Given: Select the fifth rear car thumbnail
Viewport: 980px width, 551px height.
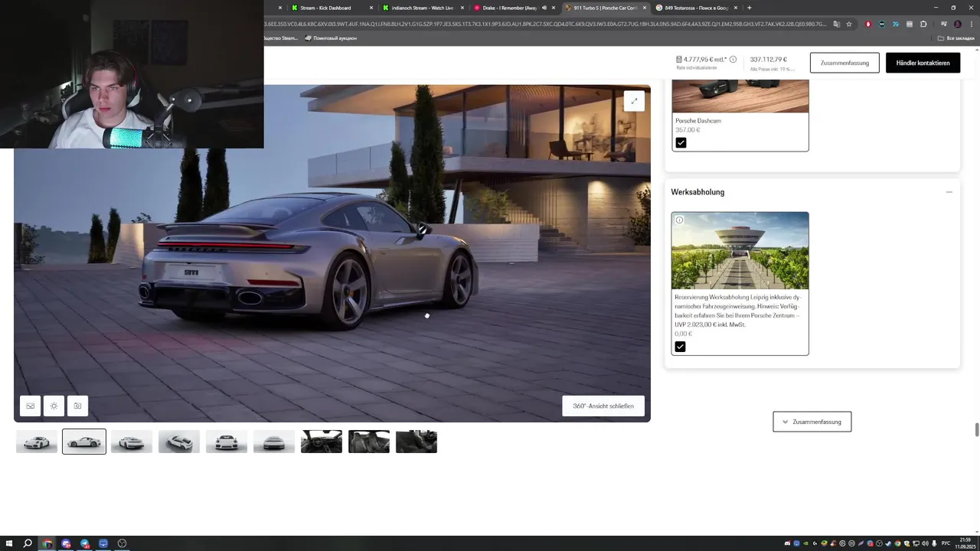Looking at the screenshot, I should pyautogui.click(x=227, y=442).
